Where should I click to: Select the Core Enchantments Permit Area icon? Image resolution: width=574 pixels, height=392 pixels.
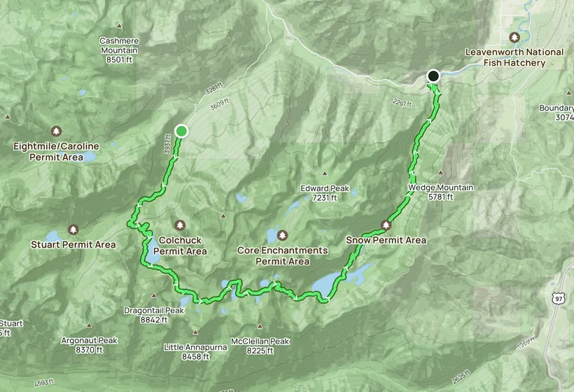click(x=282, y=235)
